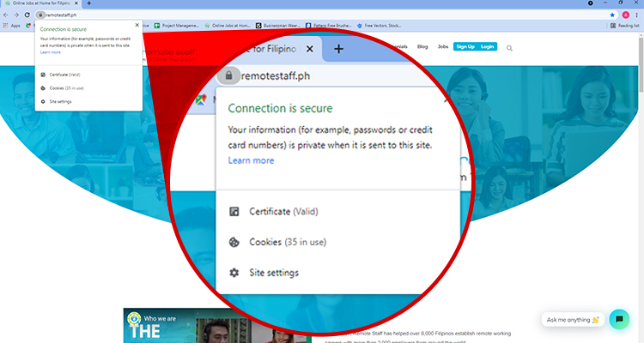Close the Online Jobs tab in the real tab strip
Screen dimensions: 644x343
pyautogui.click(x=76, y=3)
